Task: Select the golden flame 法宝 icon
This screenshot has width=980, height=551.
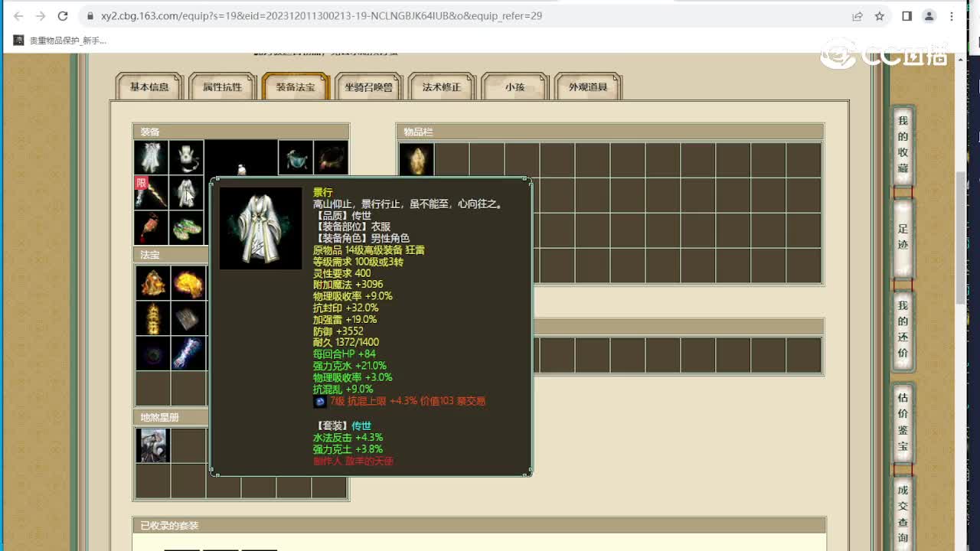Action: pos(188,283)
